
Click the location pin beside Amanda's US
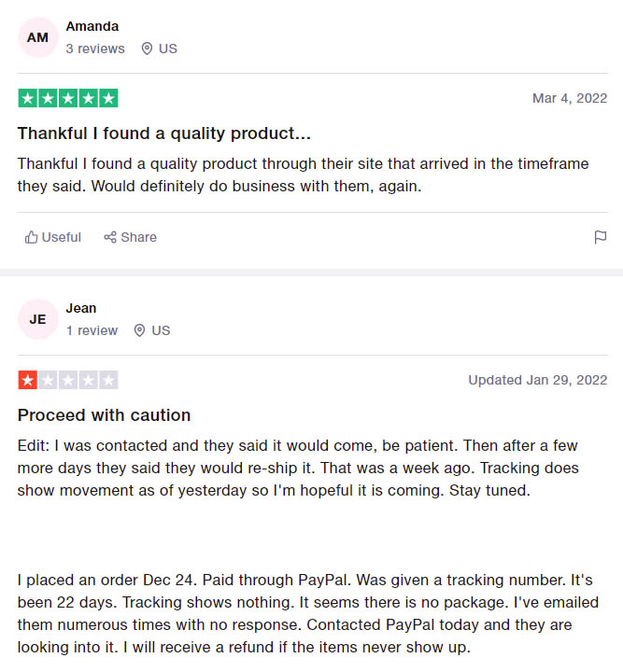(147, 49)
